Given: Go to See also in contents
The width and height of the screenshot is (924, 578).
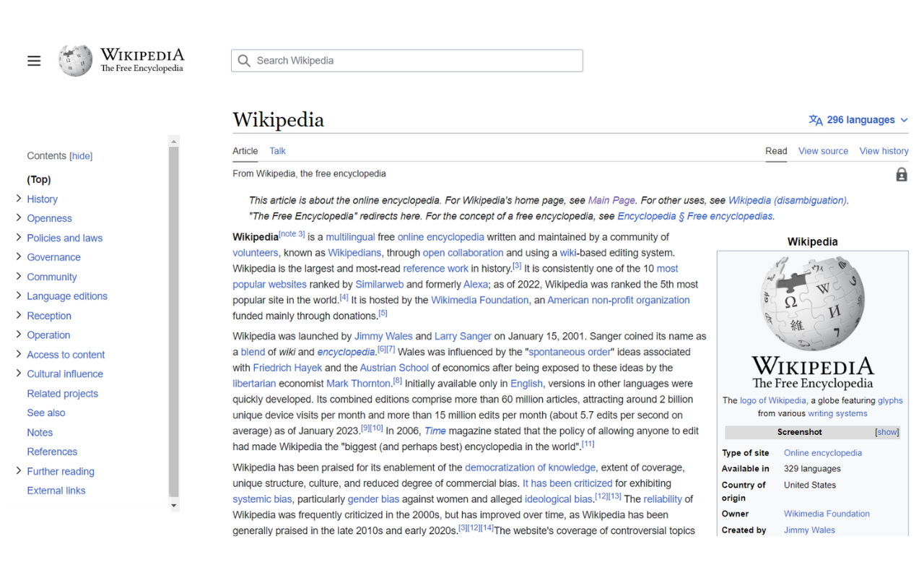Looking at the screenshot, I should click(x=46, y=413).
